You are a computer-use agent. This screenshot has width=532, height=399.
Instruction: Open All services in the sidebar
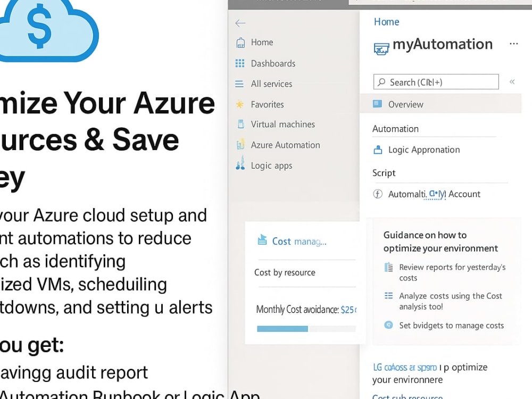pyautogui.click(x=271, y=84)
